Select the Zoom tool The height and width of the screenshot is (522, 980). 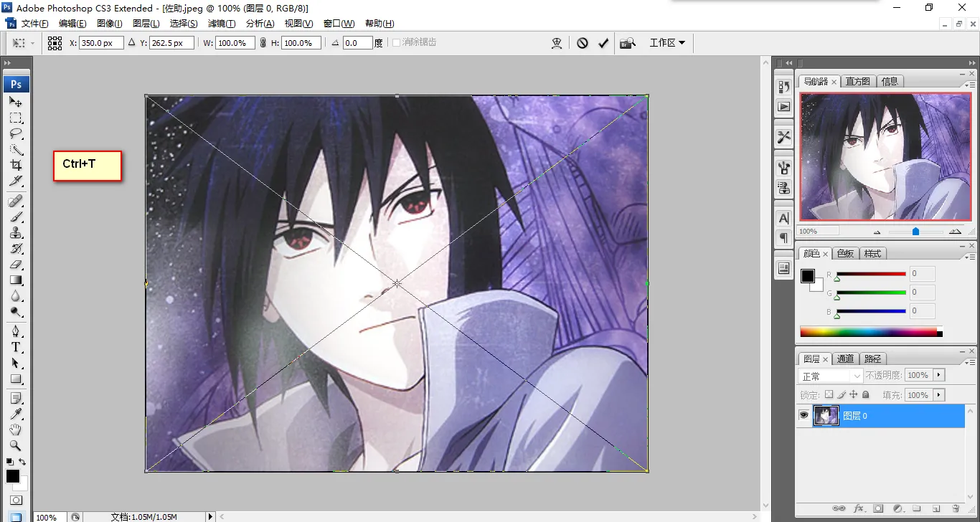coord(16,445)
